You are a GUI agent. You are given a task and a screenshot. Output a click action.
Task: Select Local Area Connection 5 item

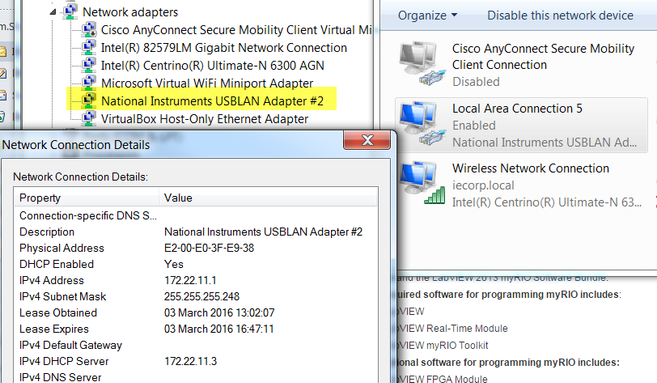pyautogui.click(x=521, y=125)
